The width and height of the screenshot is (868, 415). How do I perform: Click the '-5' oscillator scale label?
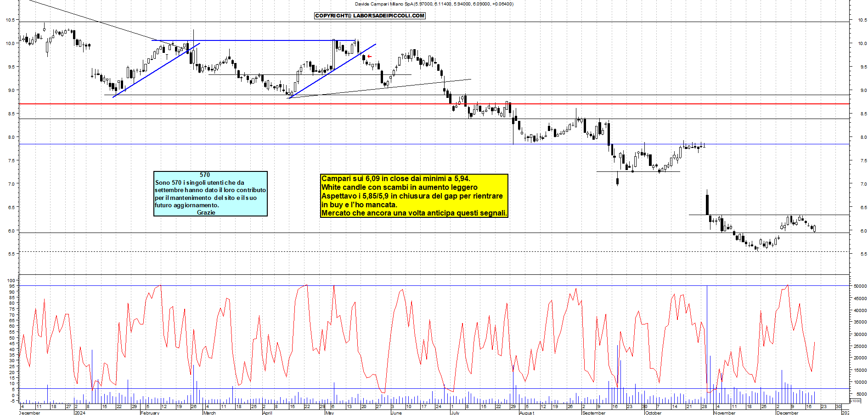(13, 401)
